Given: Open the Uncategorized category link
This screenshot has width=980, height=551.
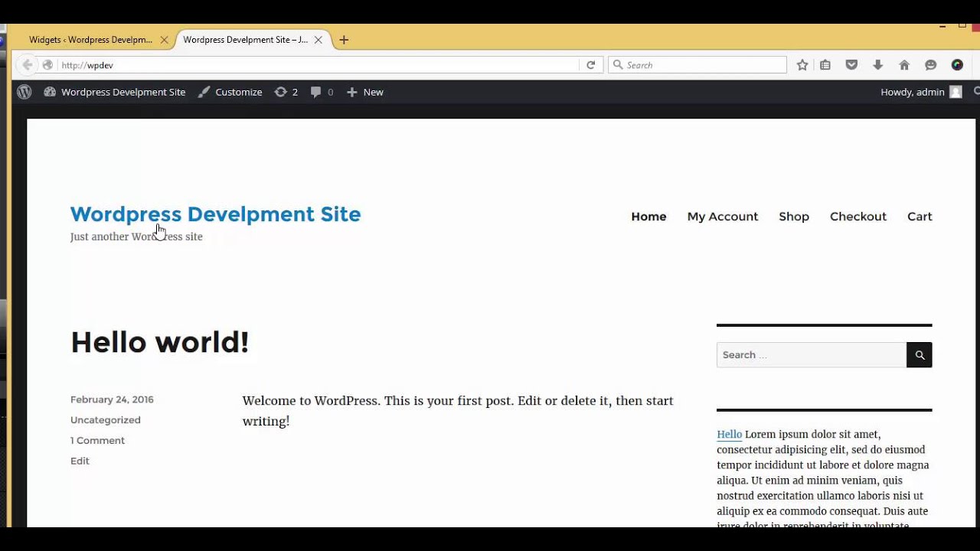Looking at the screenshot, I should (106, 420).
